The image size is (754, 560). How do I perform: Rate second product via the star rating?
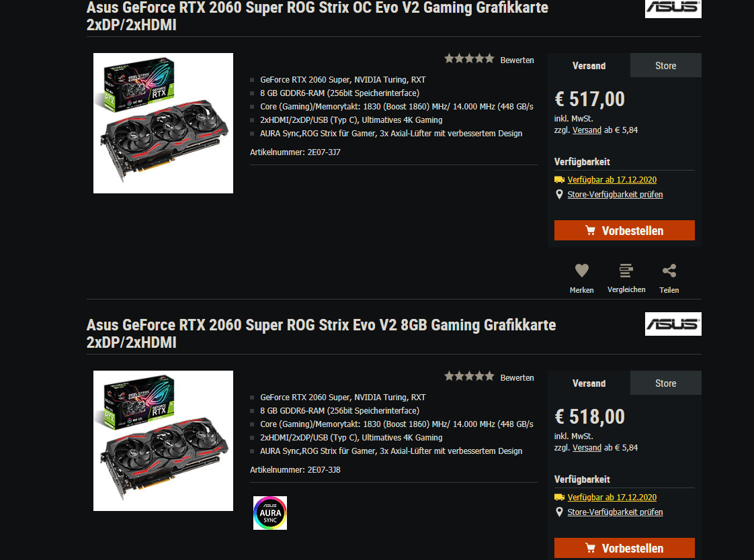tap(469, 376)
